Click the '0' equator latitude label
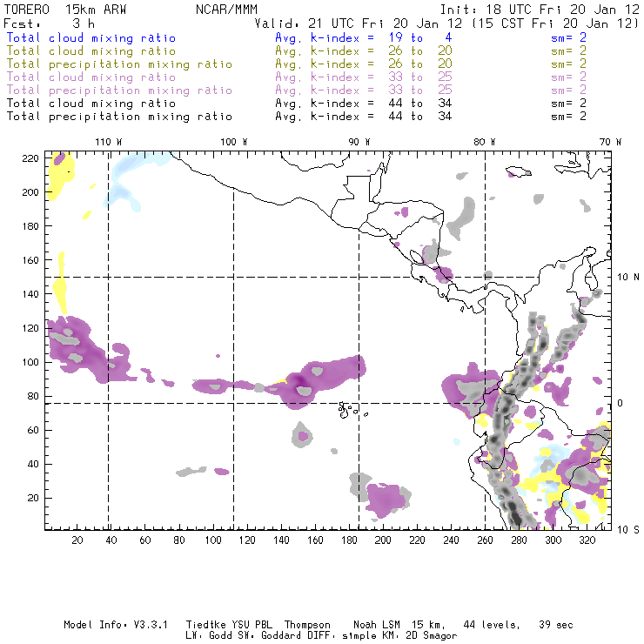This screenshot has width=644, height=644. [621, 403]
